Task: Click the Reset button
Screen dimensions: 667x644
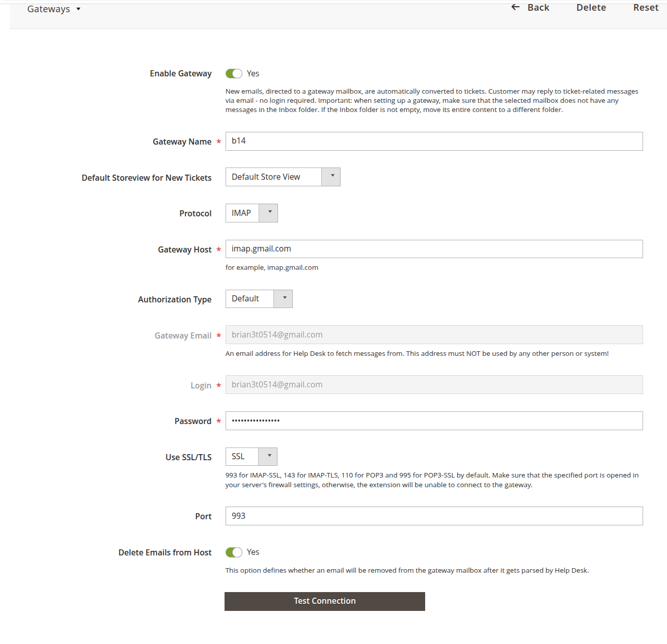Action: coord(645,8)
